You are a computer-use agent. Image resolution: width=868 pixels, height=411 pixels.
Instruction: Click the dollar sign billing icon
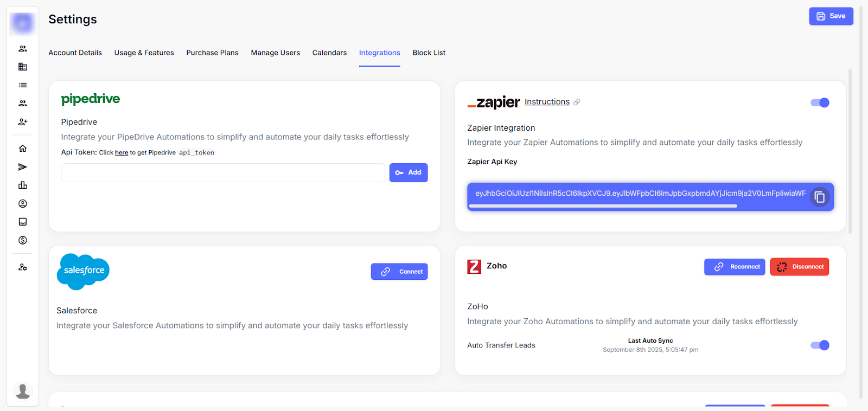(x=23, y=240)
